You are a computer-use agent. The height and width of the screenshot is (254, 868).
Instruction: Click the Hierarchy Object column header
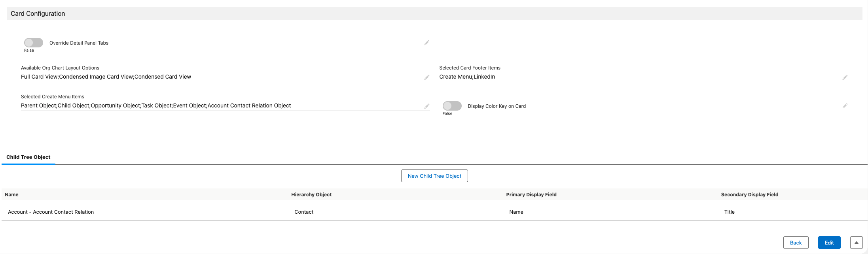point(311,195)
